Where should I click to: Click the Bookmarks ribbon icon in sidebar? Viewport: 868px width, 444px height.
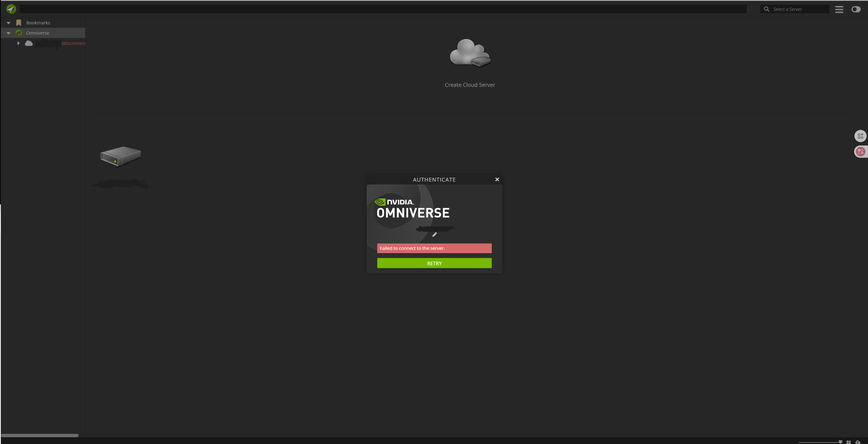click(19, 23)
